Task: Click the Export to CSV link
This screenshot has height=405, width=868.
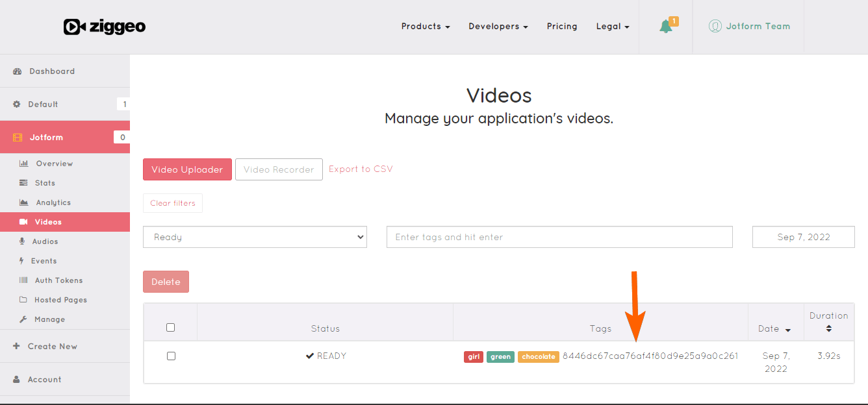Action: (361, 169)
